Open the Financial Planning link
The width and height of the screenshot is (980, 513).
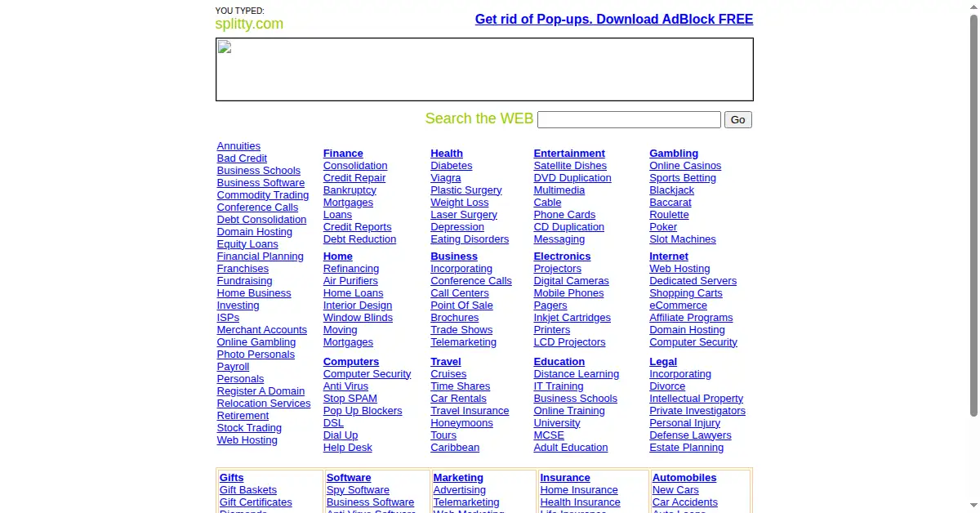[x=260, y=256]
